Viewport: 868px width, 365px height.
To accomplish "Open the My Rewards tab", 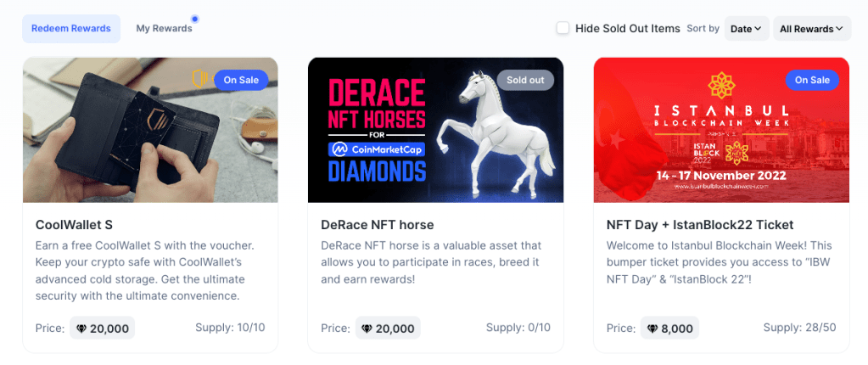I will [x=164, y=29].
